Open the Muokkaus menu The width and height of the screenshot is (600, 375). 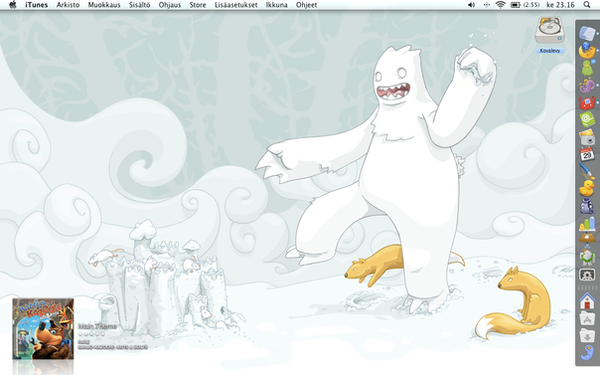104,5
